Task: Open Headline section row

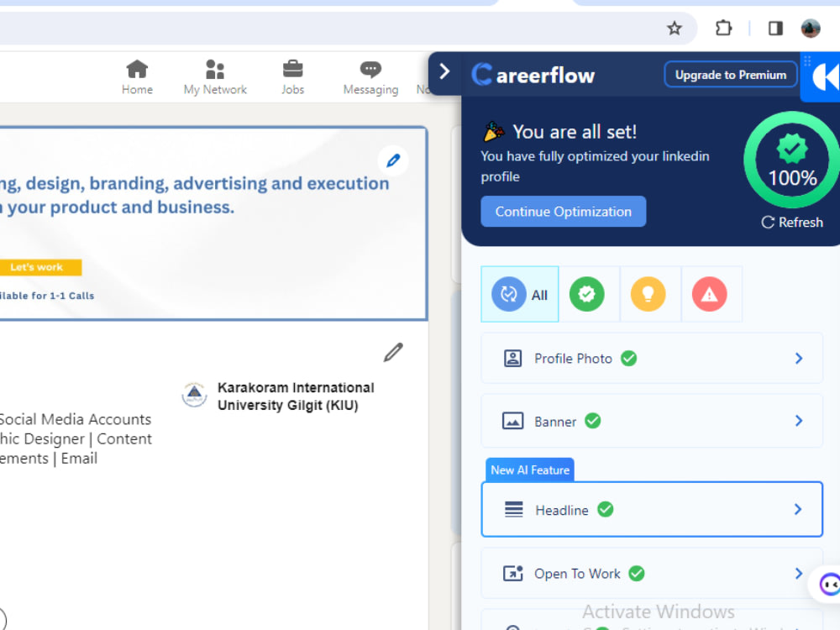Action: click(652, 510)
